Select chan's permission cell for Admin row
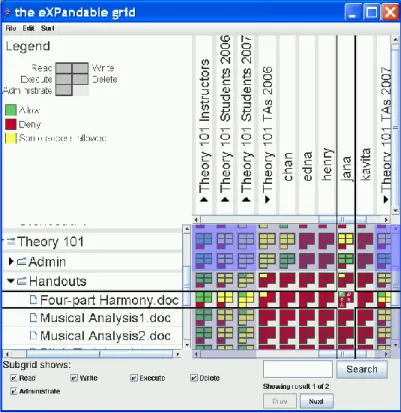 point(287,261)
